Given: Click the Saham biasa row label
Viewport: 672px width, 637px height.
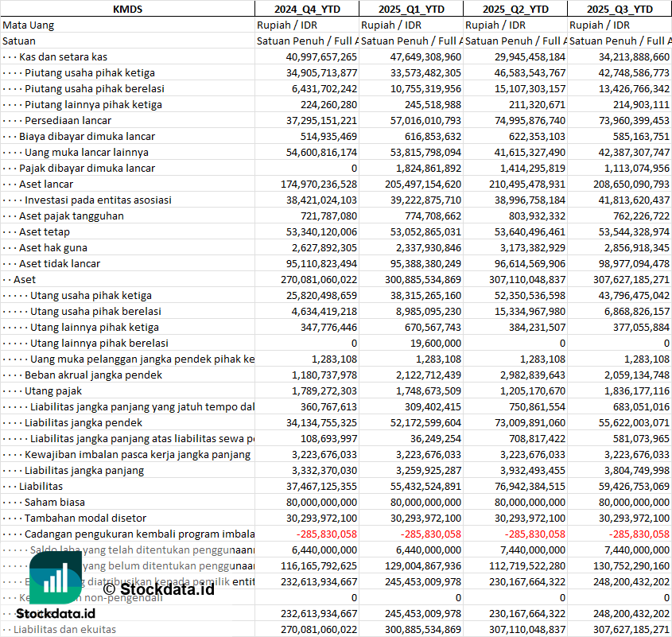Looking at the screenshot, I should pyautogui.click(x=56, y=502).
